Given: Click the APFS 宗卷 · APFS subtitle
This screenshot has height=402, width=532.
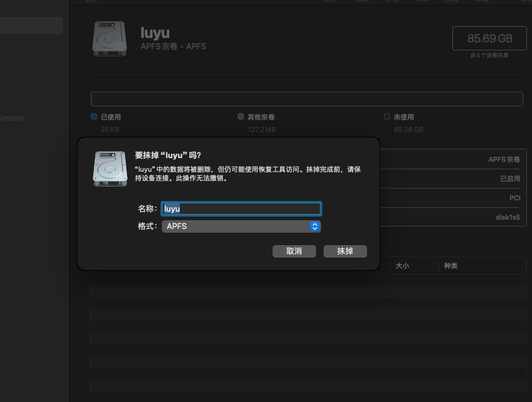Looking at the screenshot, I should point(173,47).
